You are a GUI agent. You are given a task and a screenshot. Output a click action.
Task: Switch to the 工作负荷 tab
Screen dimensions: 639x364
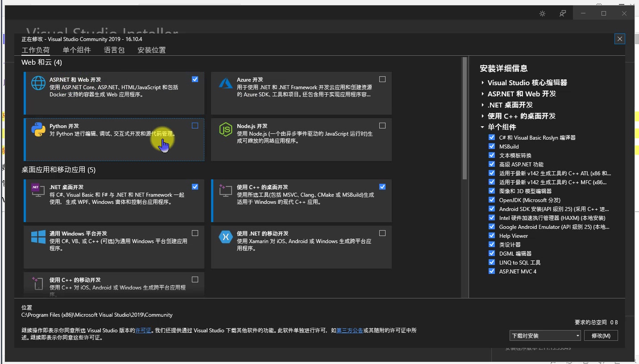click(x=36, y=50)
